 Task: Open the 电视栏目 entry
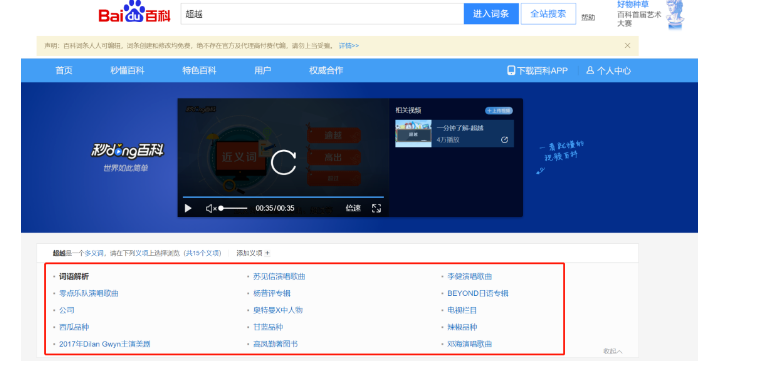(462, 310)
